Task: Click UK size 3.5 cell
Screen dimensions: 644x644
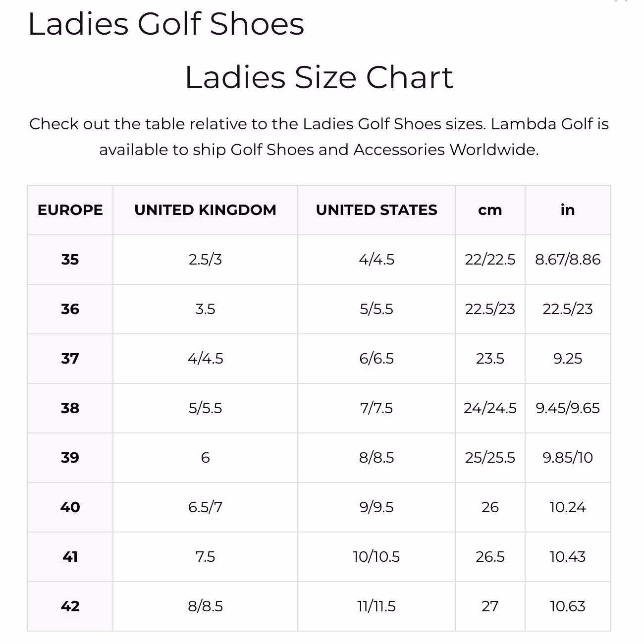Action: click(x=205, y=309)
